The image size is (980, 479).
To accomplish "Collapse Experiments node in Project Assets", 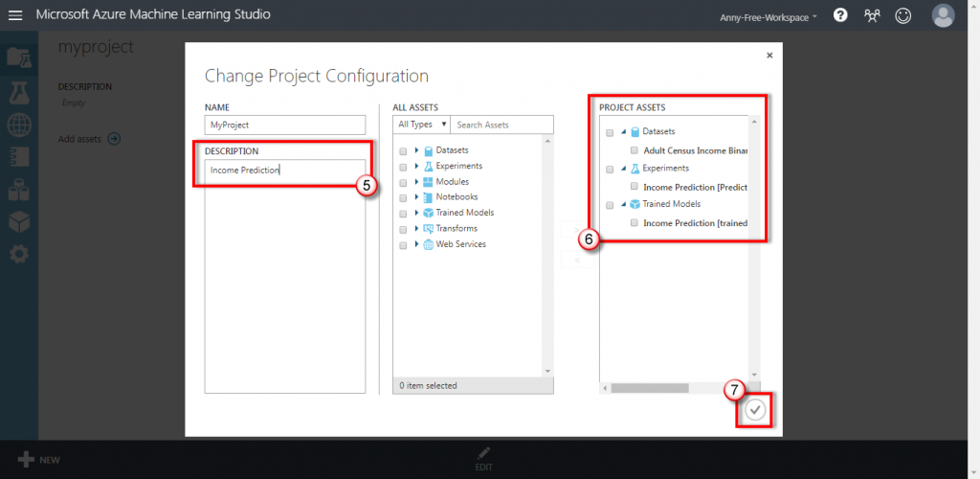I will [623, 169].
